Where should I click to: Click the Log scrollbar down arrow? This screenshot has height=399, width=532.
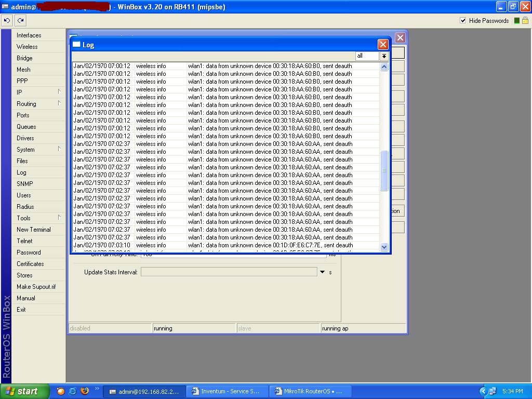pyautogui.click(x=384, y=247)
